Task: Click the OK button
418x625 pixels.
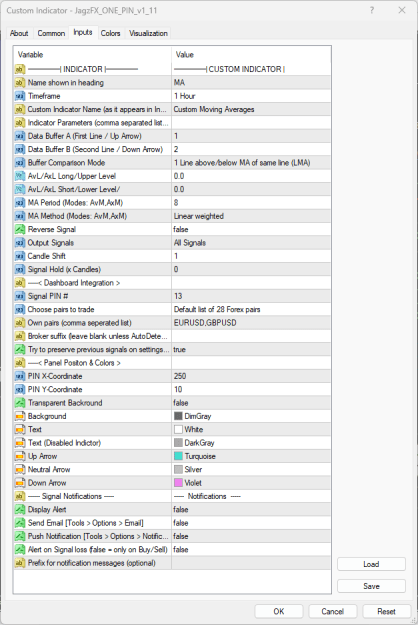Action: [x=279, y=611]
